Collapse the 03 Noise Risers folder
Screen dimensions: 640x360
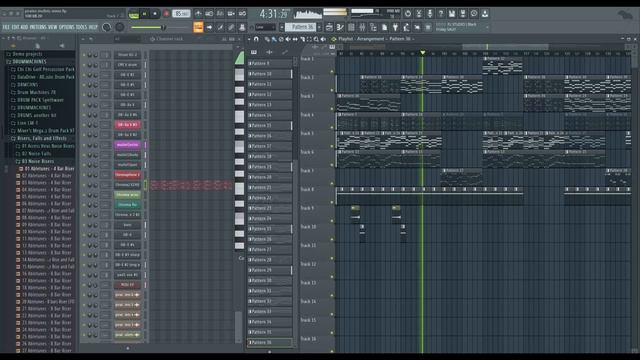click(37, 161)
